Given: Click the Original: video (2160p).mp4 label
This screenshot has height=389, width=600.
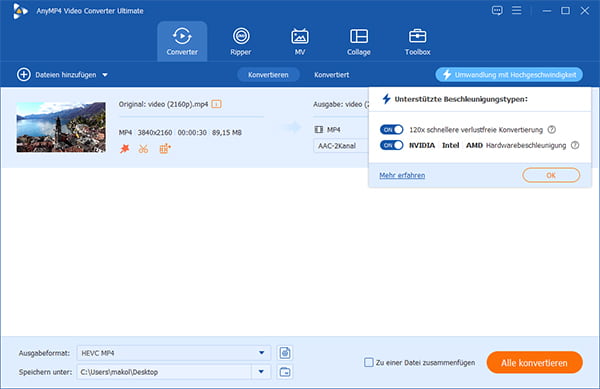Looking at the screenshot, I should click(x=163, y=104).
